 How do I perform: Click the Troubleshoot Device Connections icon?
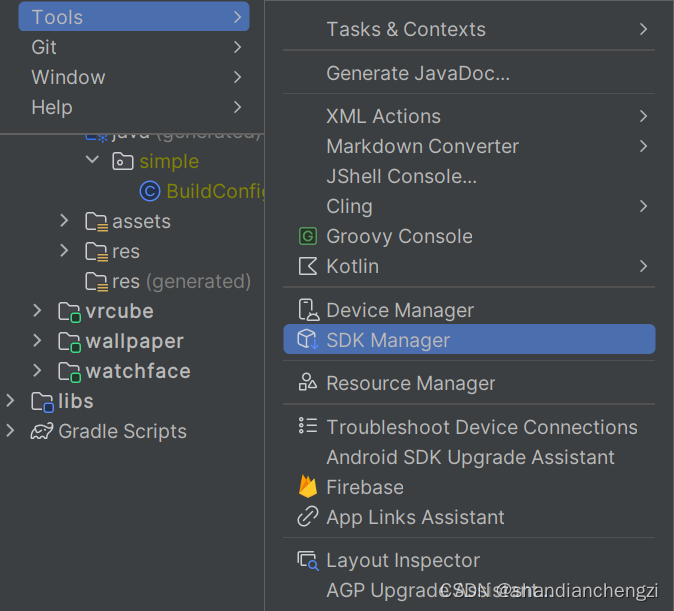coord(307,427)
